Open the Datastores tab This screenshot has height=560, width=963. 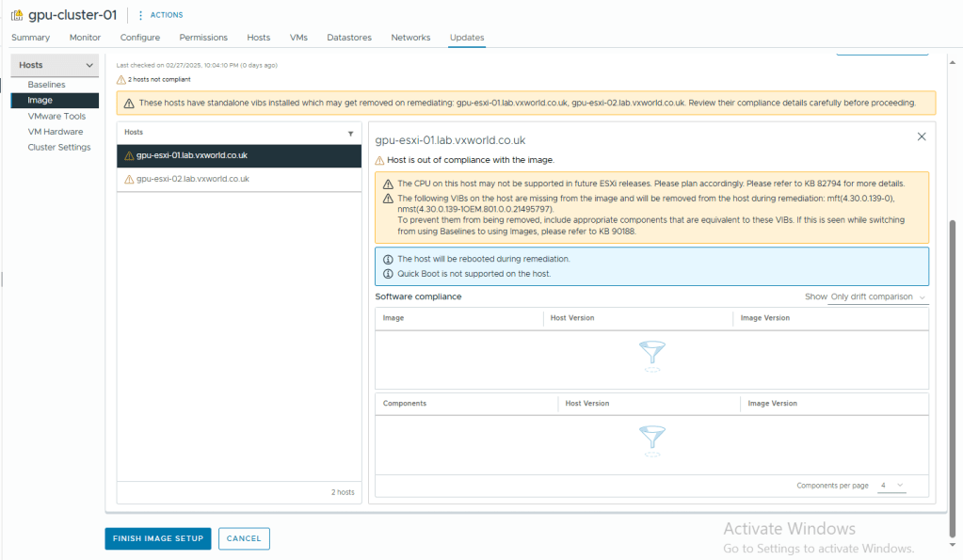[348, 38]
